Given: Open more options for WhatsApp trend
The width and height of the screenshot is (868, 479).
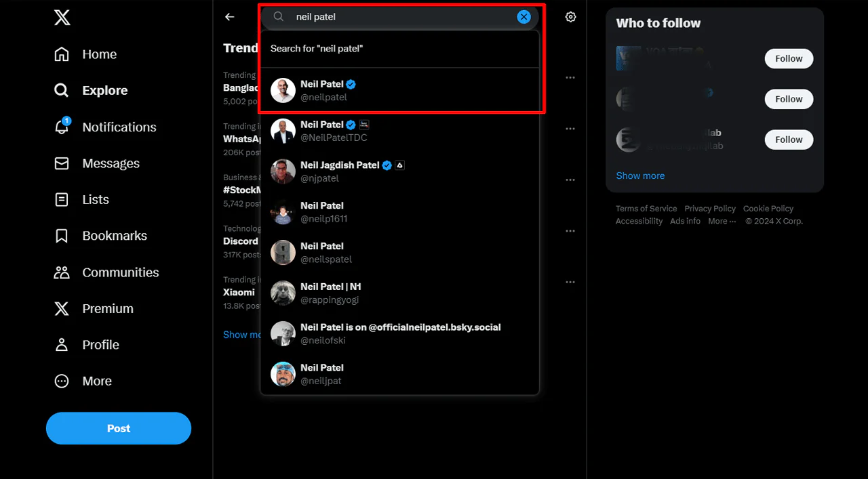Looking at the screenshot, I should coord(570,129).
